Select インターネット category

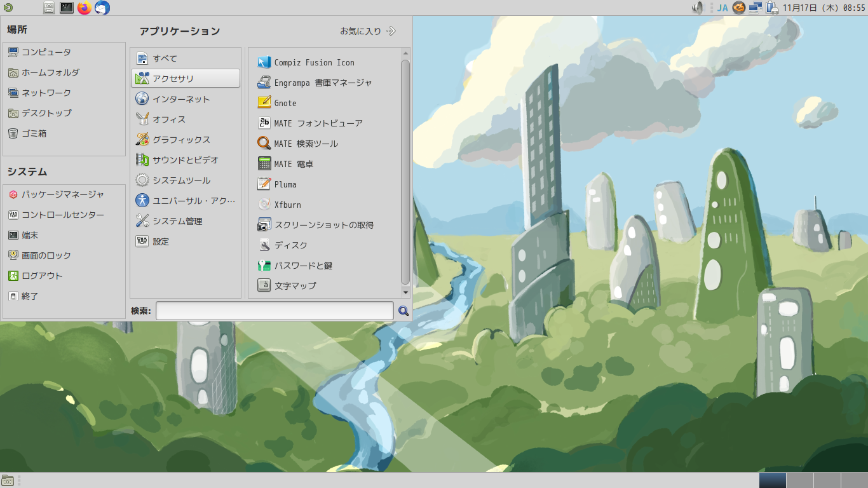click(186, 99)
